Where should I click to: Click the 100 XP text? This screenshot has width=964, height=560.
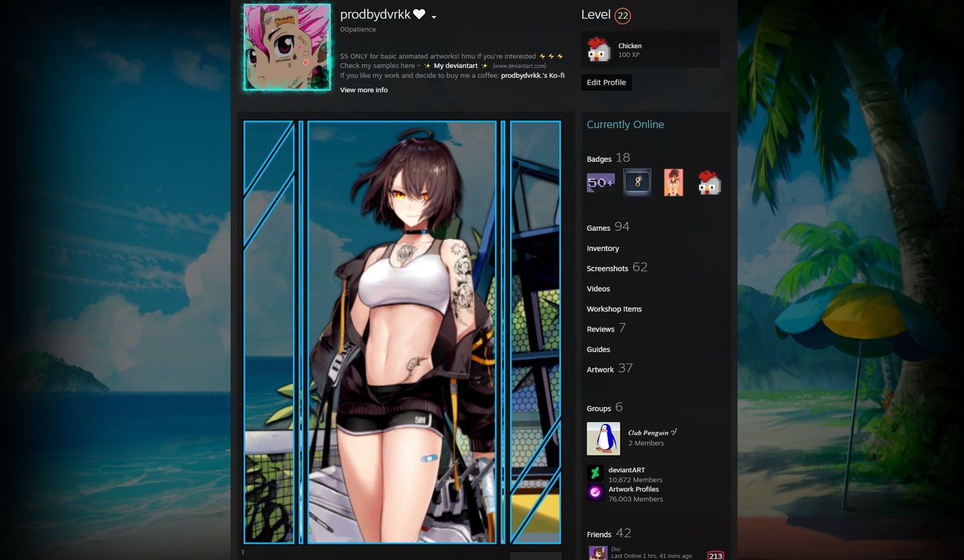click(x=629, y=55)
